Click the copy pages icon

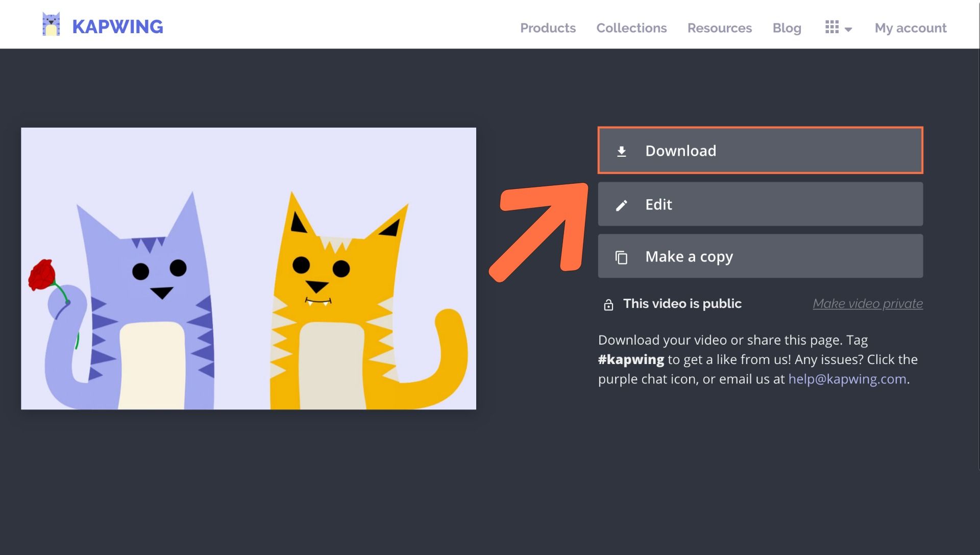[621, 257]
